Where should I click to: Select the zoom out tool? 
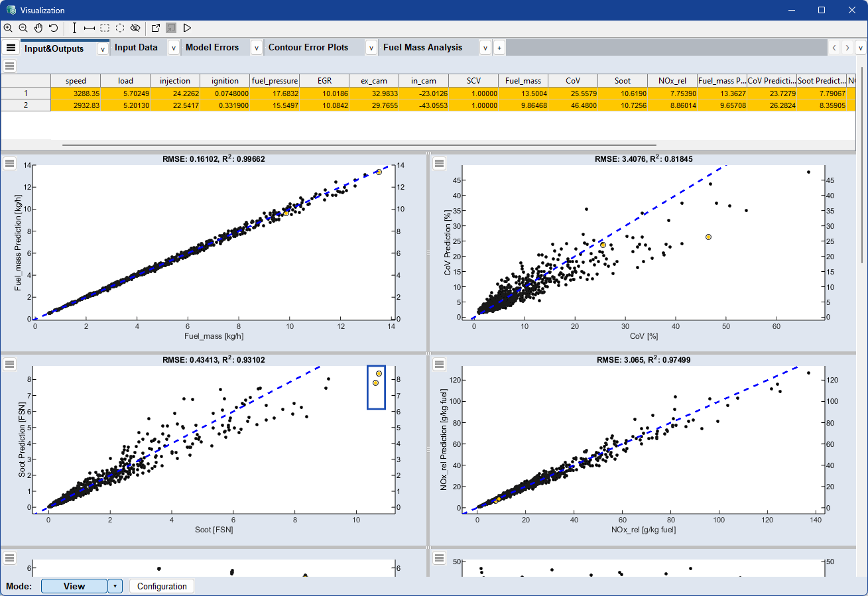[x=23, y=28]
